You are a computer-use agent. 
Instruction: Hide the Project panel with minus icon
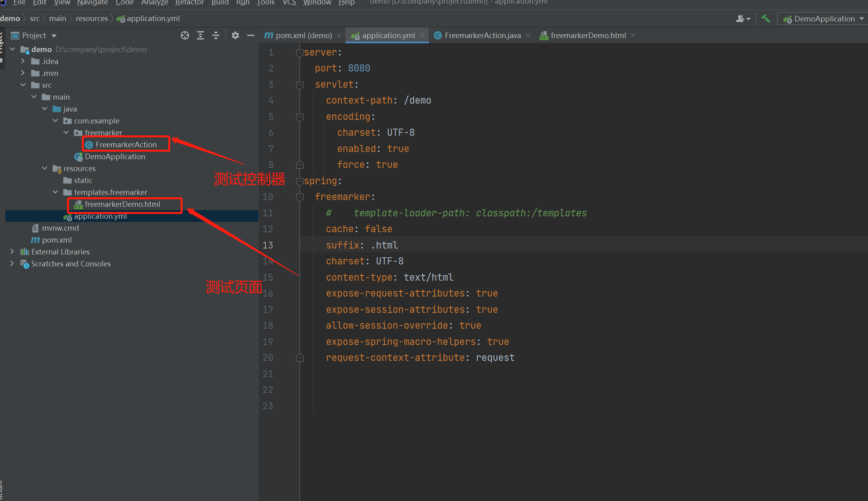251,35
